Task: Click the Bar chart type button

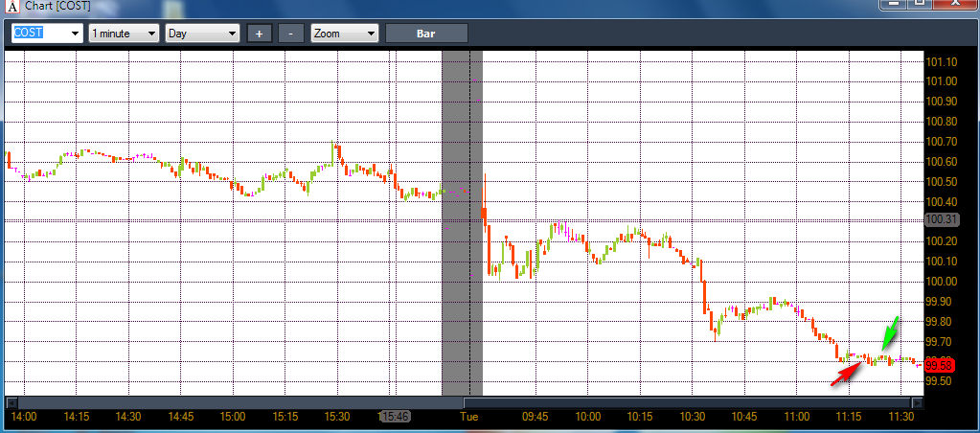Action: 426,34
